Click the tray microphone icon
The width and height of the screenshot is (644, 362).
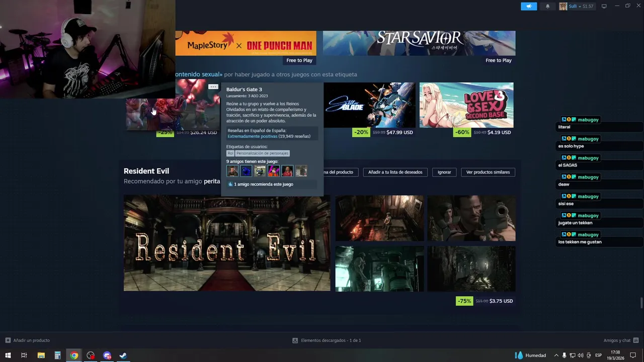coord(565,355)
